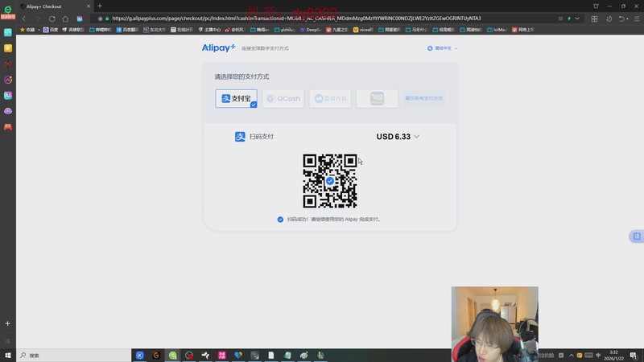Screen dimensions: 644x362
Task: Open the niceel bookmark
Action: 363,30
